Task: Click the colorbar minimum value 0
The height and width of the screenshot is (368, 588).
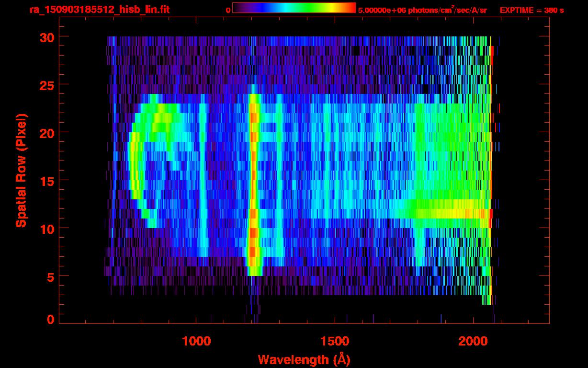Action: pyautogui.click(x=228, y=10)
